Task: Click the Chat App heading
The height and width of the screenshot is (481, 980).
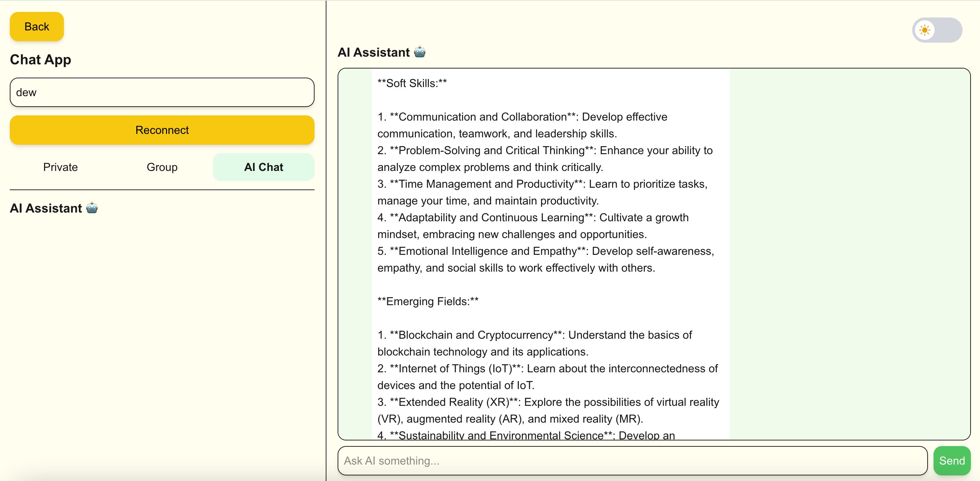Action: [x=40, y=60]
